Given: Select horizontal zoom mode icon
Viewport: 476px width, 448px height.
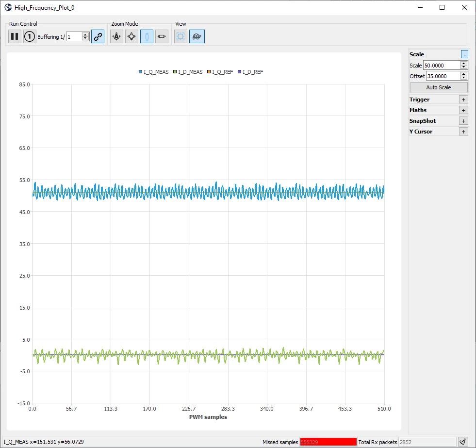Looking at the screenshot, I should (x=162, y=36).
